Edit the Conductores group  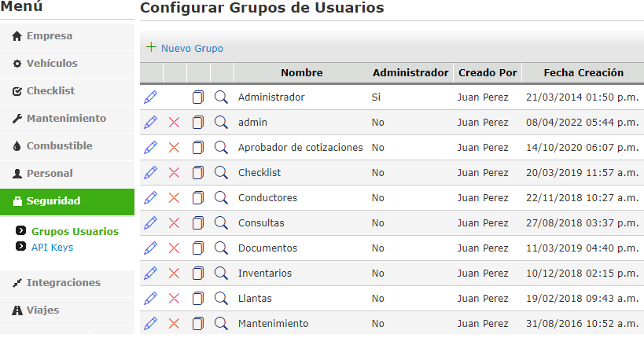click(151, 198)
